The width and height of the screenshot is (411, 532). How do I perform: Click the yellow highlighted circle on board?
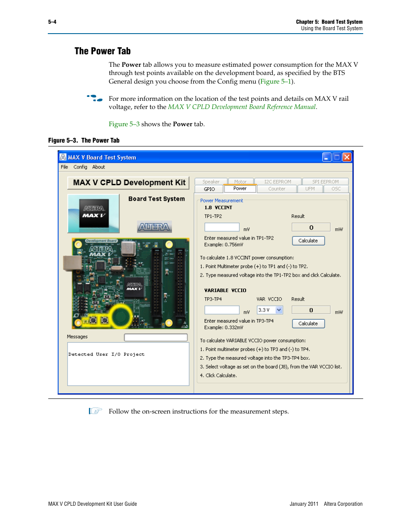point(121,316)
